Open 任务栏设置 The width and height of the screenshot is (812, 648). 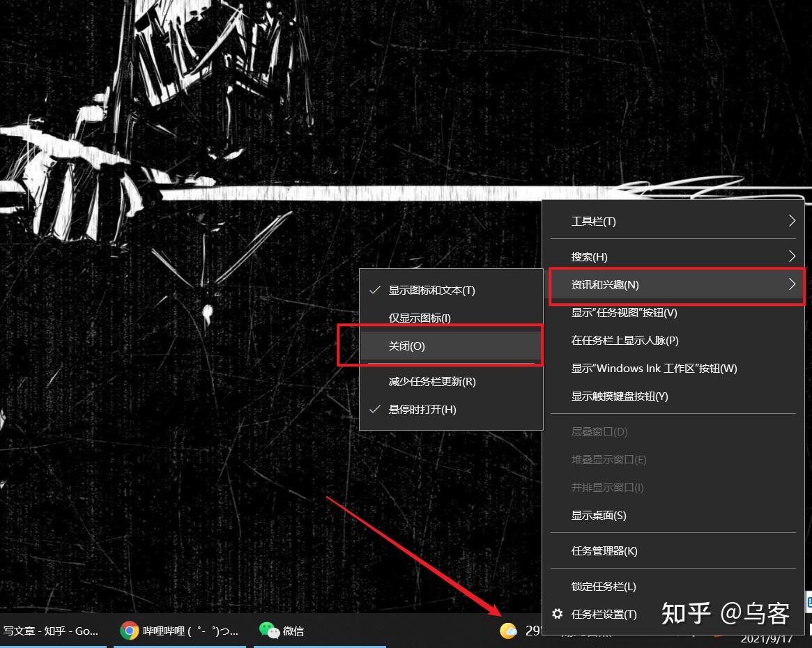pyautogui.click(x=602, y=614)
